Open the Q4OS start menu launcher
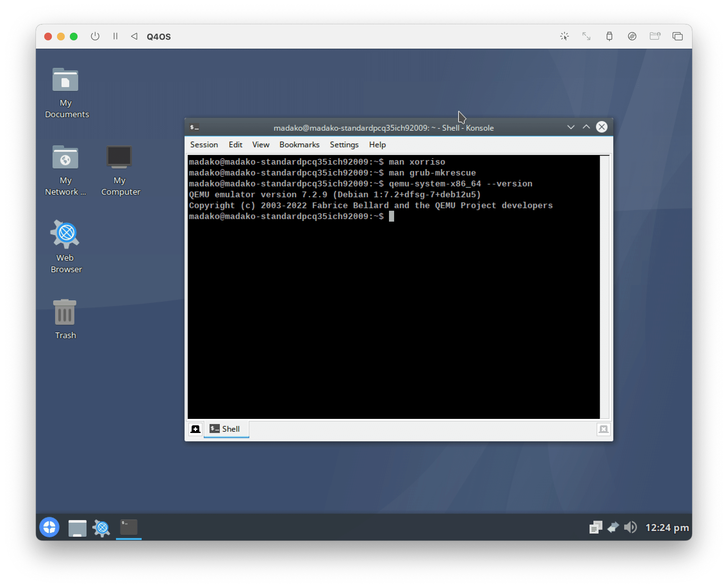The image size is (728, 588). coord(49,527)
